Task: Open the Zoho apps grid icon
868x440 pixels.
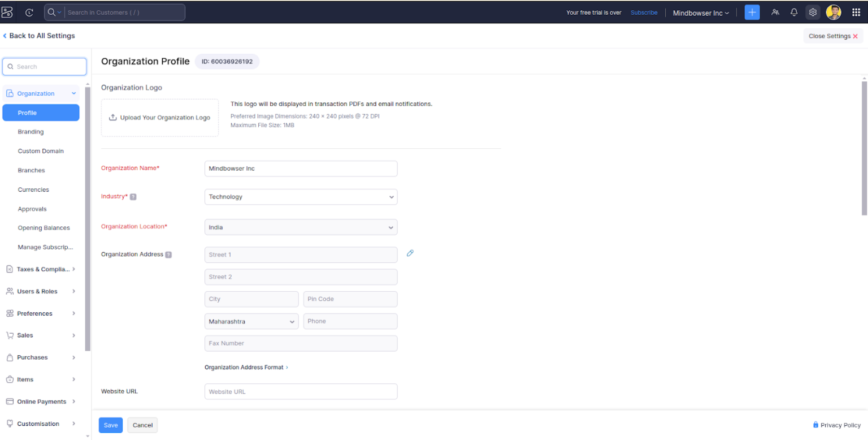Action: point(856,12)
